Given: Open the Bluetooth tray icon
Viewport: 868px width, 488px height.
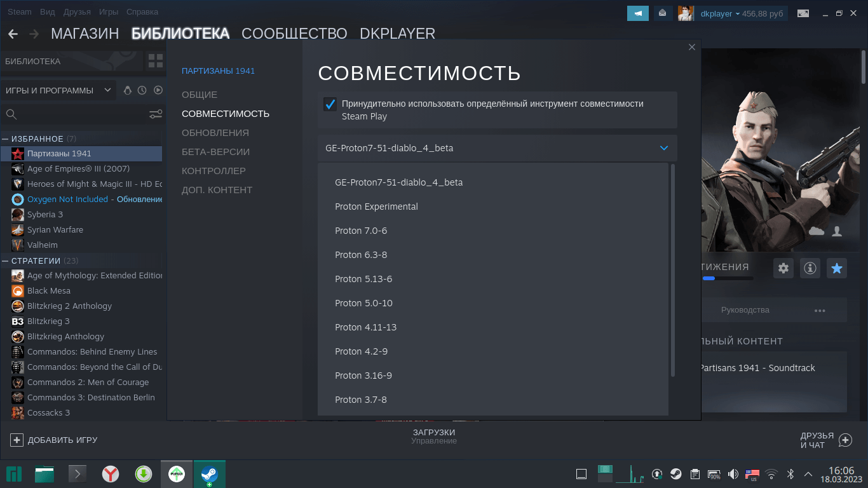Looking at the screenshot, I should click(791, 474).
